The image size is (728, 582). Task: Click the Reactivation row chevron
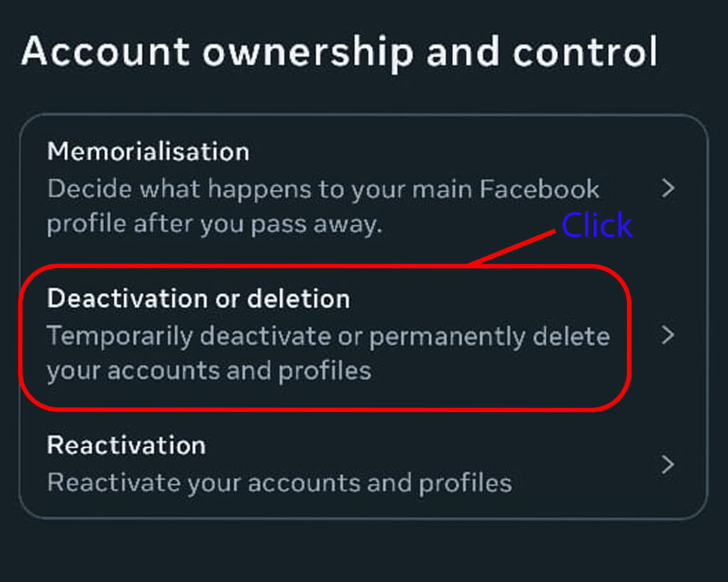[x=667, y=465]
